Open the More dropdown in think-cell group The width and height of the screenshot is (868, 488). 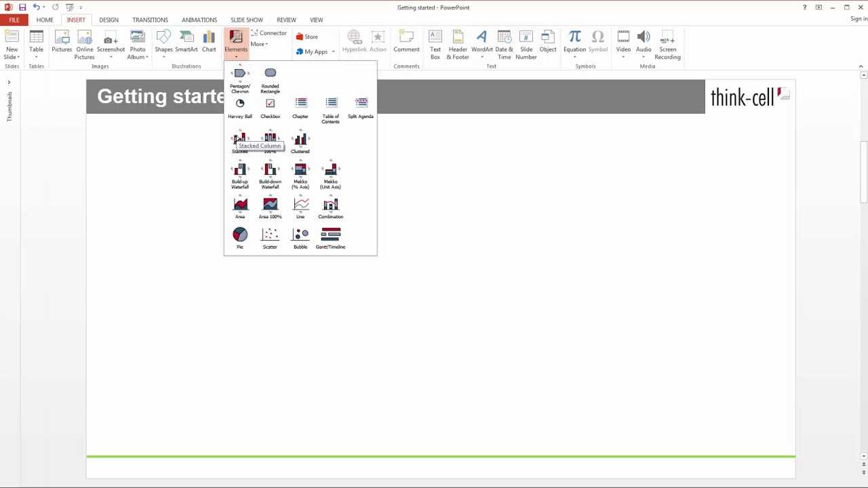[x=259, y=45]
